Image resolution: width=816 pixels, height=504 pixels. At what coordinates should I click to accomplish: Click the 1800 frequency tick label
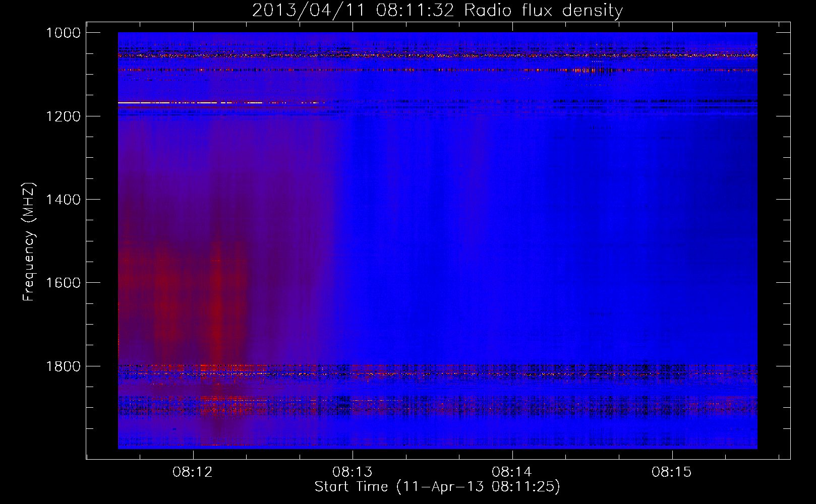click(x=63, y=366)
